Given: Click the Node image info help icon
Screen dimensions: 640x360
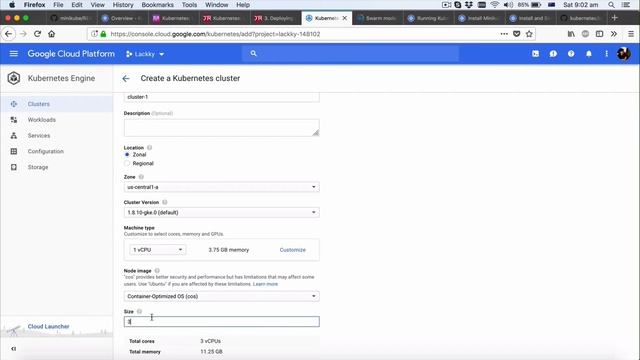Looking at the screenshot, I should pyautogui.click(x=157, y=271).
